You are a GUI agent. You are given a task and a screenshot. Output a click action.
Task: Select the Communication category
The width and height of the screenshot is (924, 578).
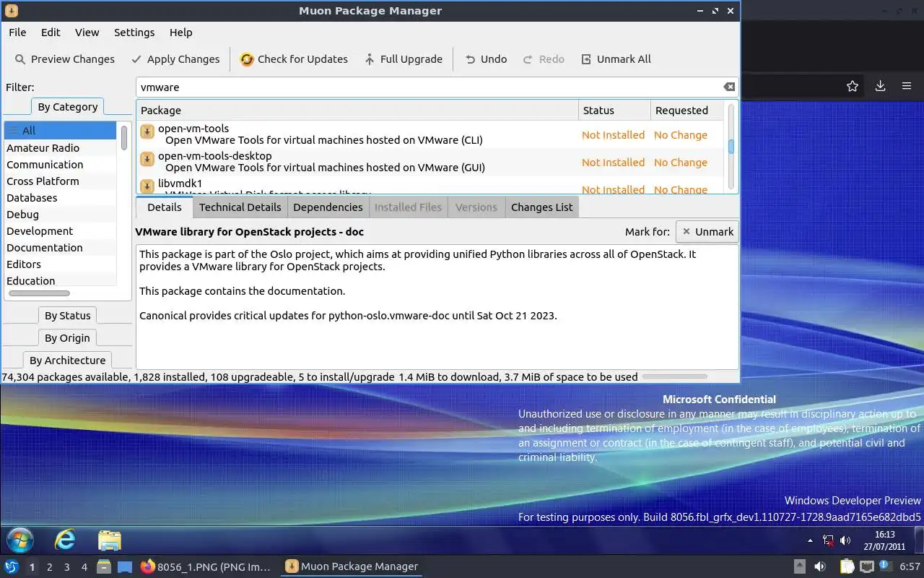point(60,165)
